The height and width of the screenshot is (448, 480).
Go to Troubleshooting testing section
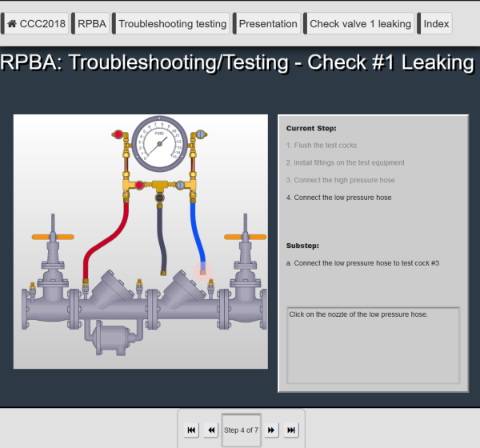(172, 24)
